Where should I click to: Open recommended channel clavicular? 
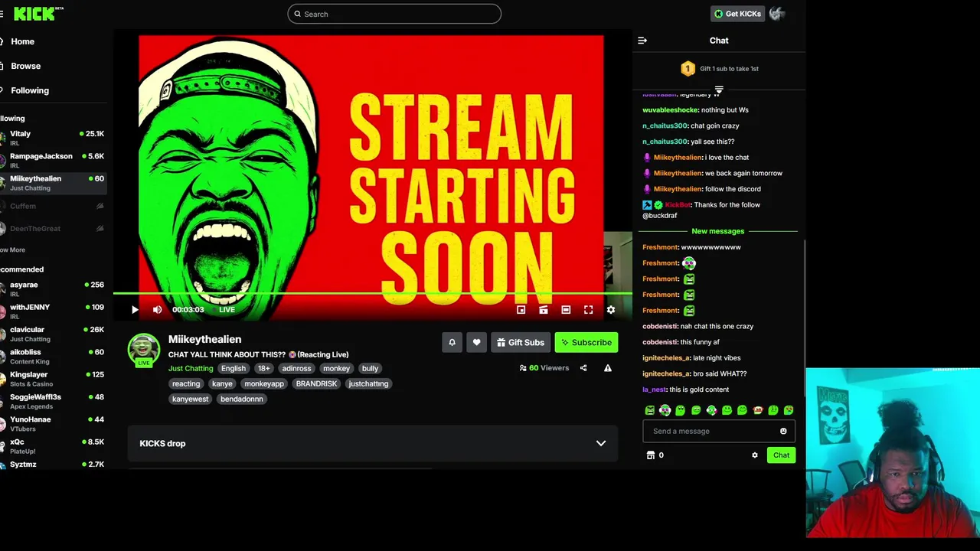[54, 334]
